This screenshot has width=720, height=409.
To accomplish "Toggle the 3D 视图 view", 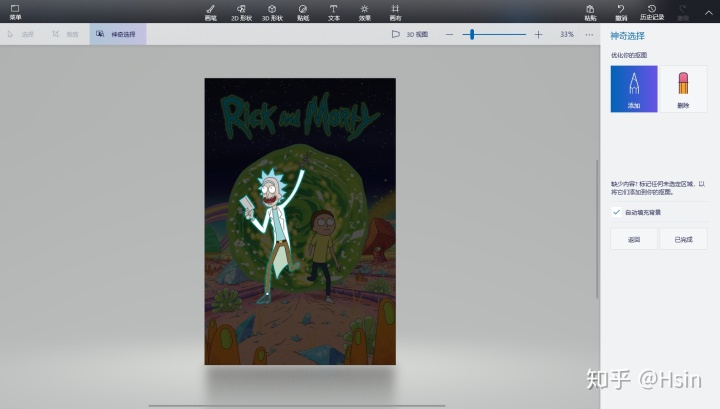I will tap(410, 34).
